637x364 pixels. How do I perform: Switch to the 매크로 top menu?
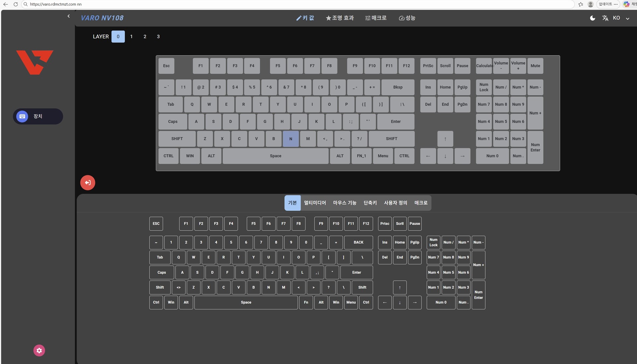(x=376, y=18)
